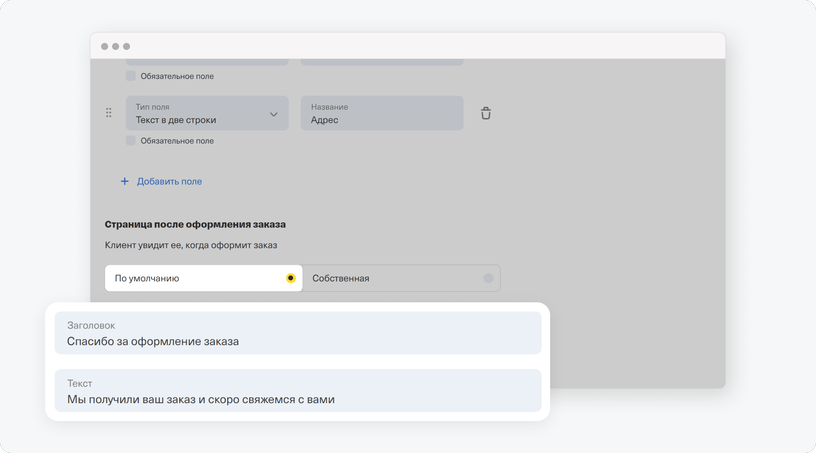
Task: Click the Клиент увидит ее description text
Action: [191, 245]
